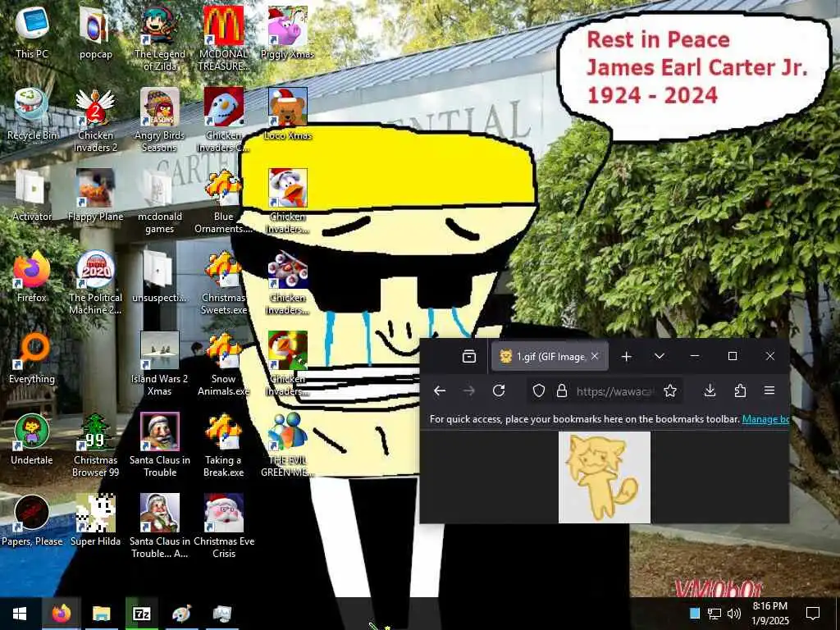Image resolution: width=840 pixels, height=630 pixels.
Task: Open Paint palette icon in taskbar
Action: tap(181, 614)
